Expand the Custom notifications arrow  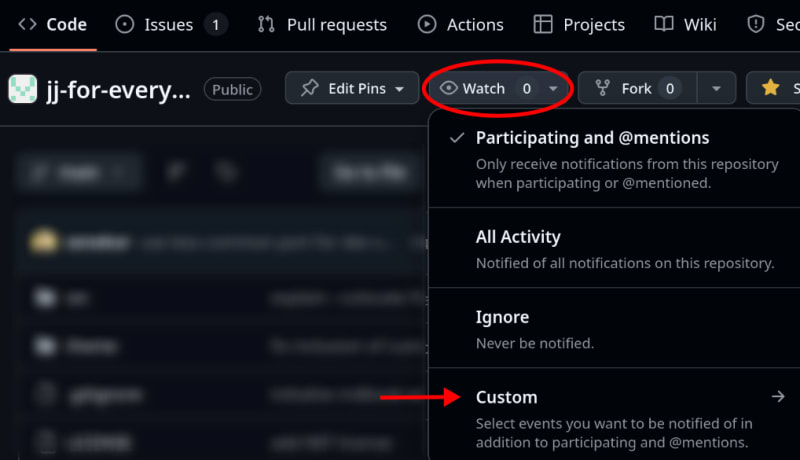coord(778,396)
